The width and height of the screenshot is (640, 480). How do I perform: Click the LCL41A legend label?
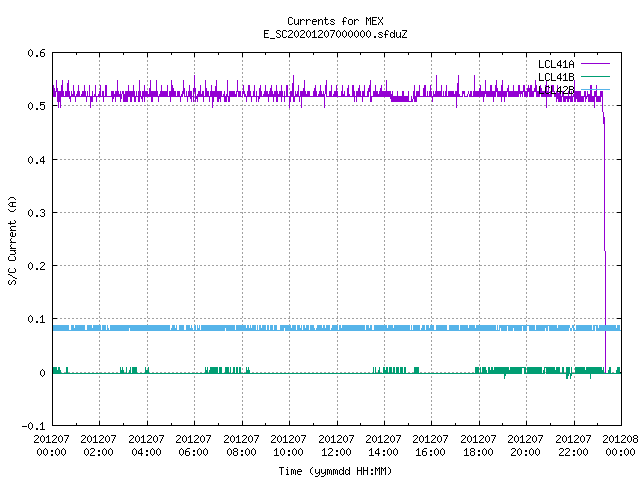pos(556,64)
